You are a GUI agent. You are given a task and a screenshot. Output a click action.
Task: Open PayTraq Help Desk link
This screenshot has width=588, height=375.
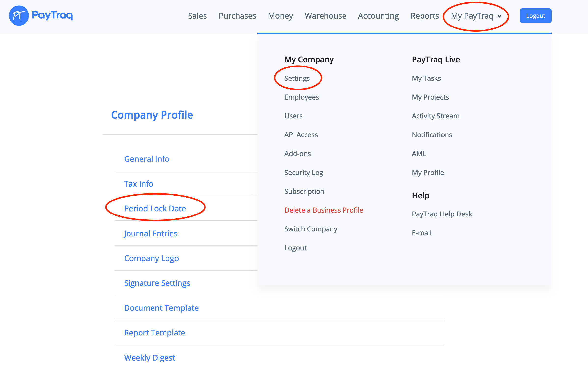click(442, 214)
